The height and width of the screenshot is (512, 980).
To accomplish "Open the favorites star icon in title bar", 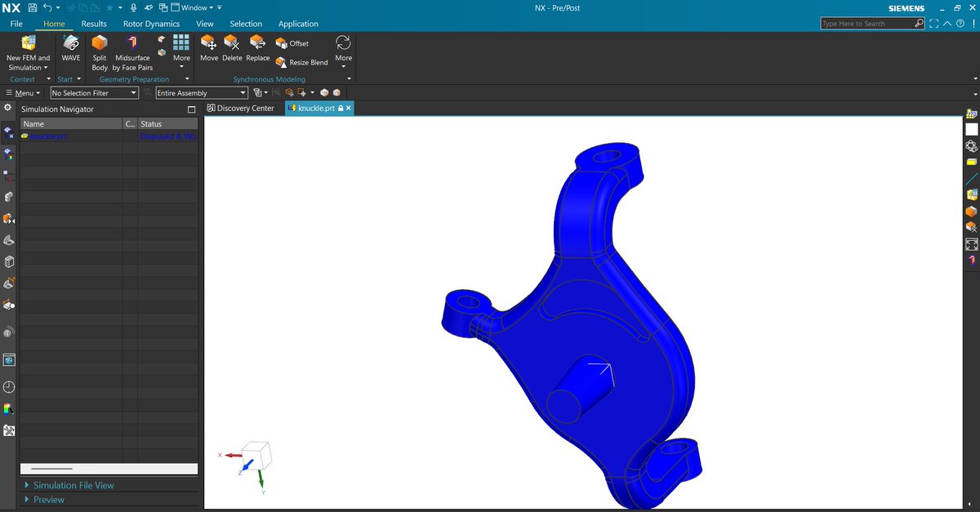I will (109, 7).
